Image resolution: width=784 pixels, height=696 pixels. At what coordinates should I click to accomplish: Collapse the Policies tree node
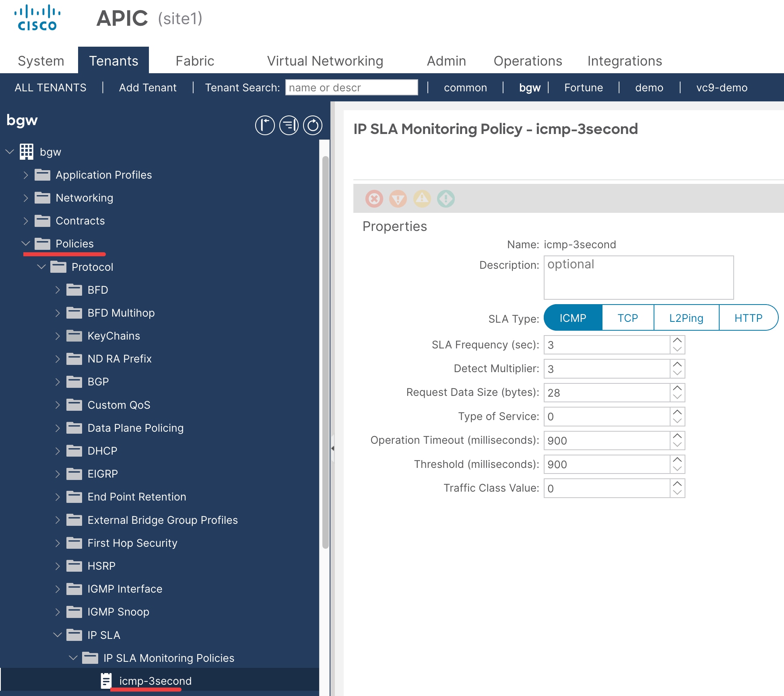pyautogui.click(x=26, y=244)
